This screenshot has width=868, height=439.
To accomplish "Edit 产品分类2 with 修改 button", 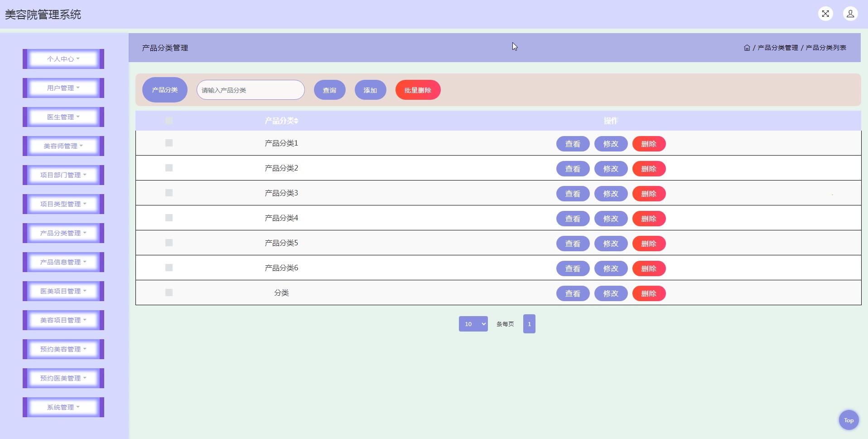I will click(611, 169).
